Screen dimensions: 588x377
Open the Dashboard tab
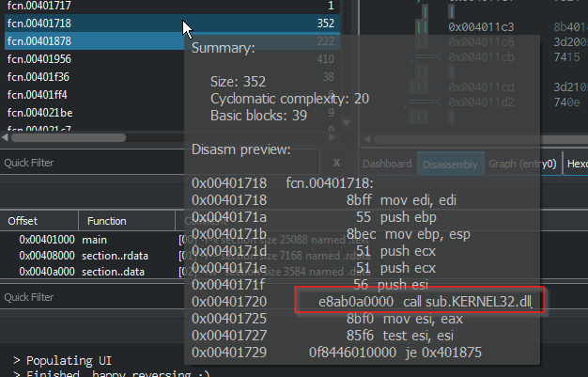(387, 164)
